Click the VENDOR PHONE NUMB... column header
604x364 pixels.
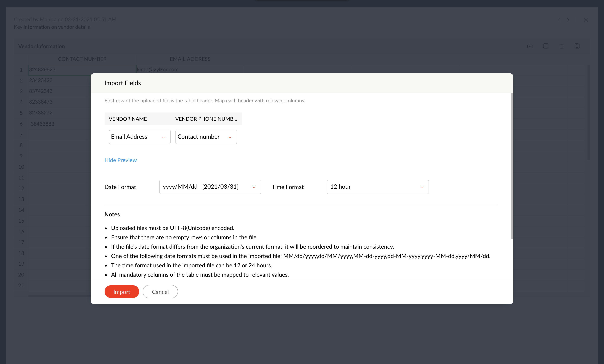coord(206,119)
